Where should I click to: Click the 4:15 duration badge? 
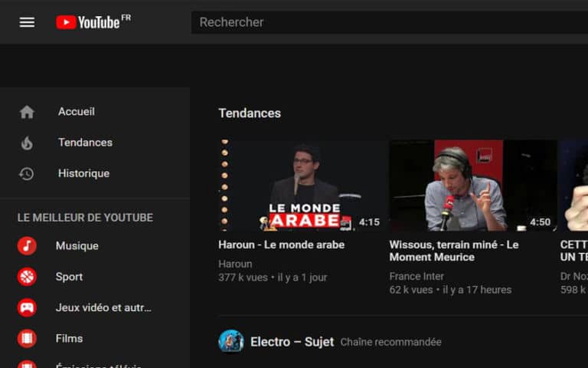[x=369, y=222]
